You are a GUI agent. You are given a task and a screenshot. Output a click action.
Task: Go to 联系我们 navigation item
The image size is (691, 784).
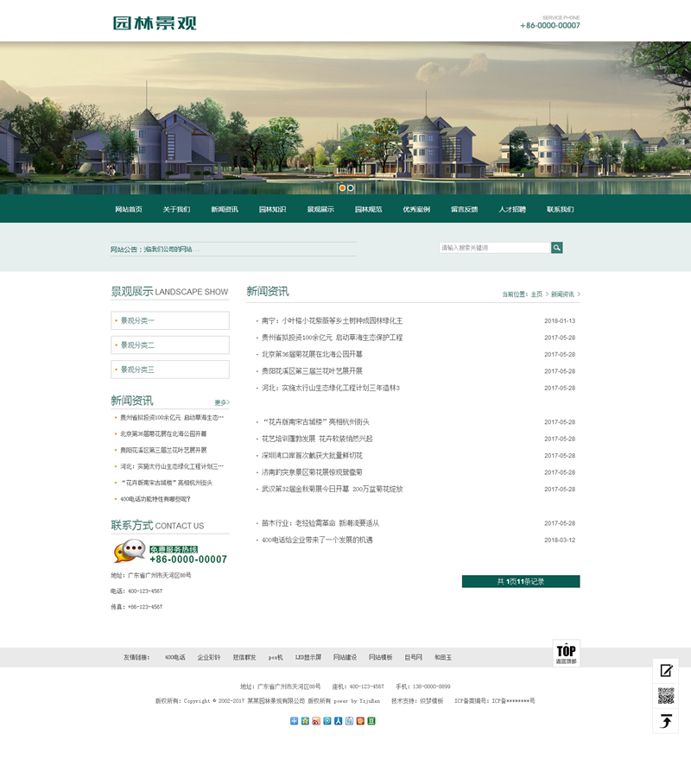(x=560, y=210)
